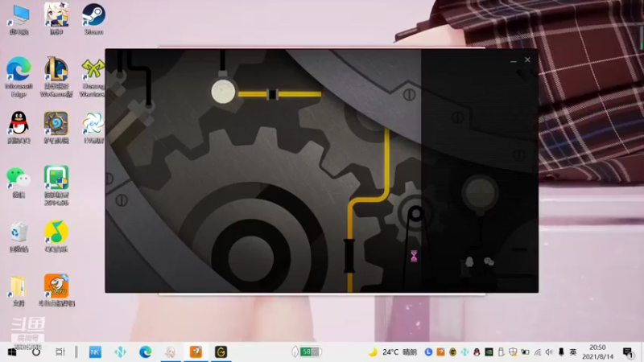This screenshot has width=644, height=362.
Task: Click the blue circular tray icon
Action: [428, 352]
